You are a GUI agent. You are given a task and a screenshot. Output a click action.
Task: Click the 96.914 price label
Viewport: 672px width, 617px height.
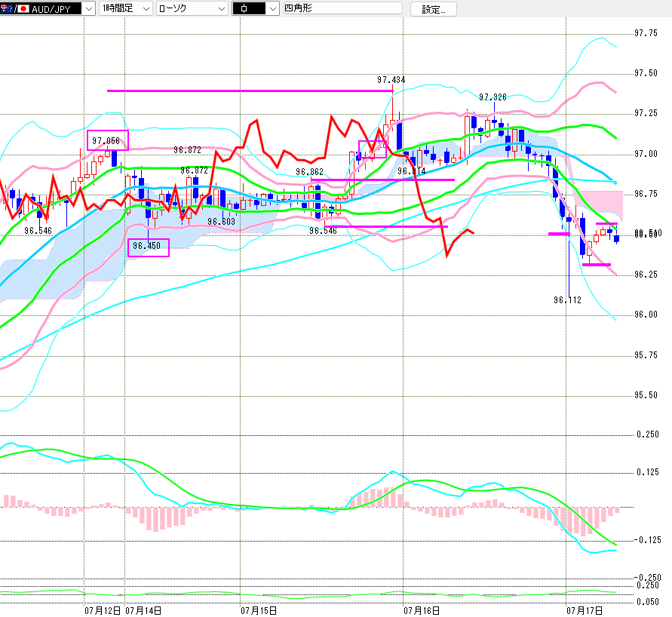pyautogui.click(x=412, y=171)
